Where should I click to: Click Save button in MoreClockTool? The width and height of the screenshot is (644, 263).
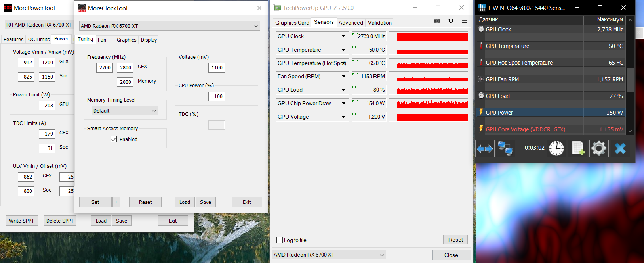(x=206, y=202)
